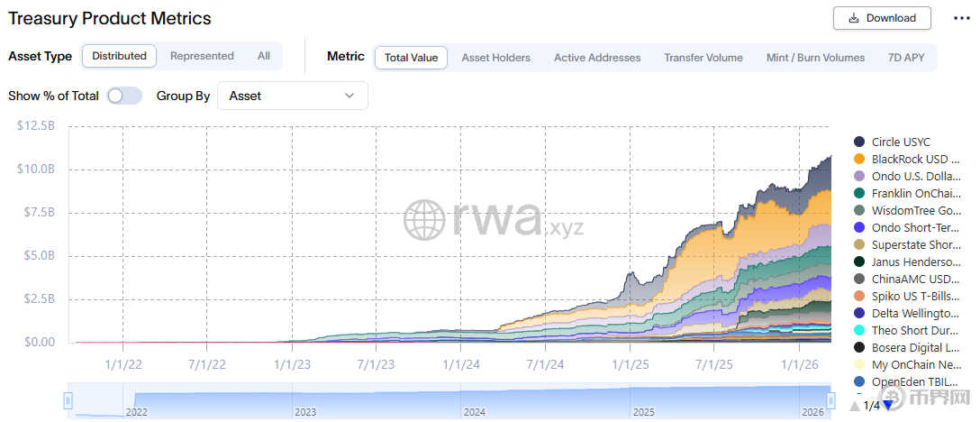
Task: Open the three-dot more options menu
Action: (x=961, y=18)
